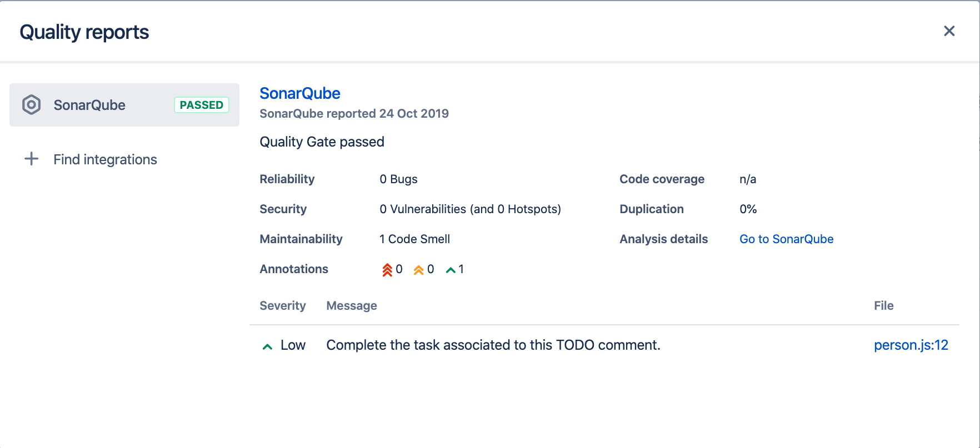The height and width of the screenshot is (448, 980).
Task: Click the Quality reports dialog title
Action: pos(84,32)
